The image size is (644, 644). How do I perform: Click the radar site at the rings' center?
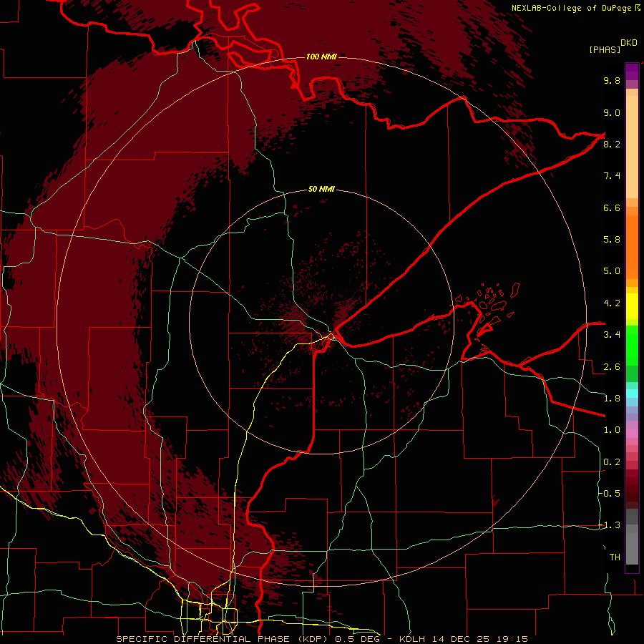coord(321,322)
